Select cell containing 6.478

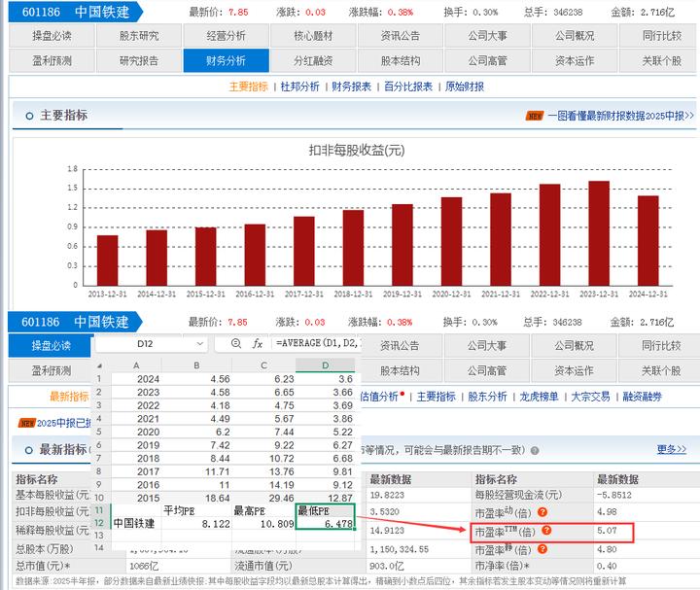pos(326,524)
